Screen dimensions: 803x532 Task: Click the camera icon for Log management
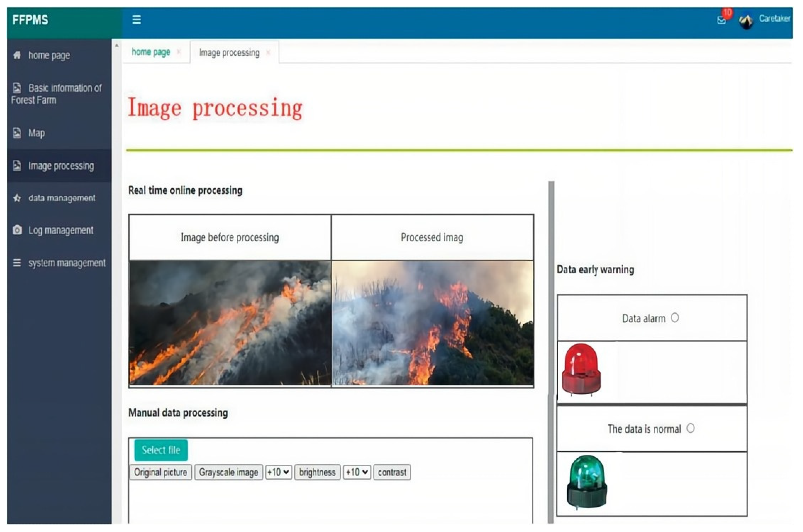pos(17,230)
